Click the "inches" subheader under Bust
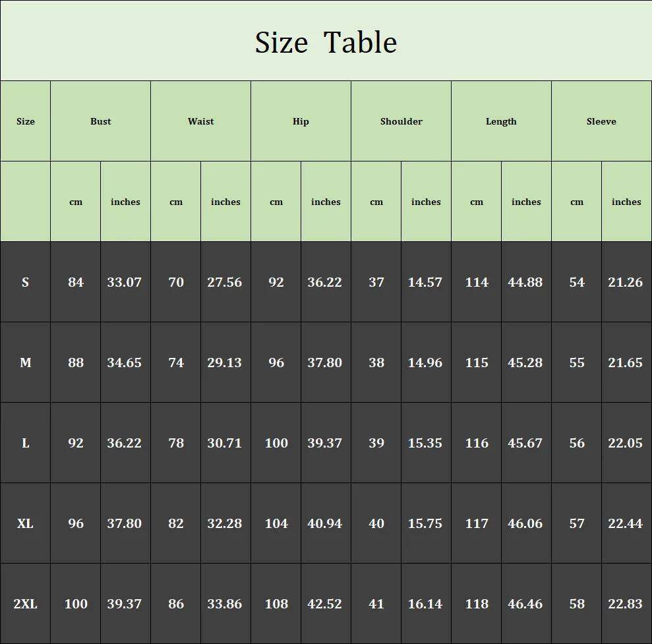 125,202
